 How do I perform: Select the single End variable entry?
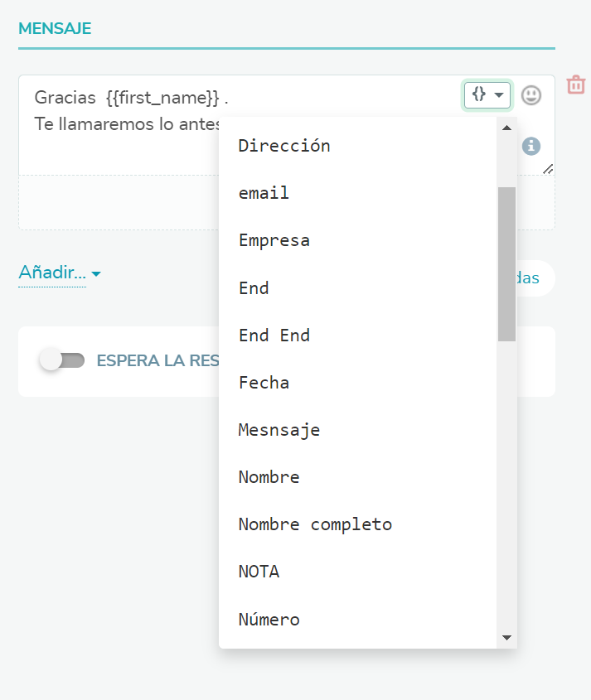(x=254, y=288)
